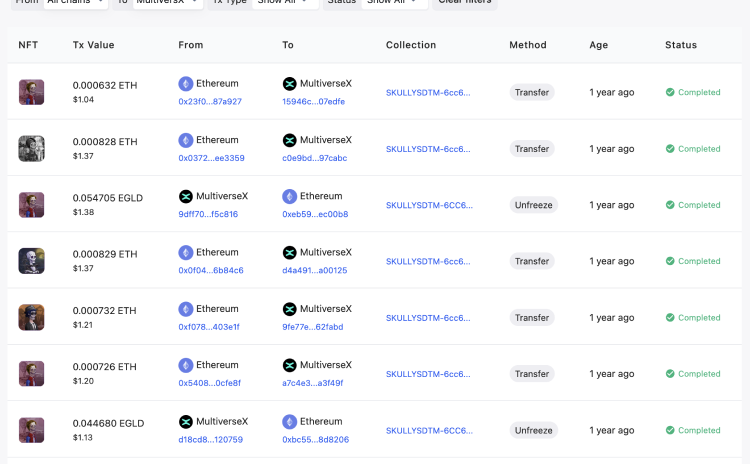Screen dimensions: 750x464
Task: Open recipient address 15946c...07edfe
Action: (313, 101)
